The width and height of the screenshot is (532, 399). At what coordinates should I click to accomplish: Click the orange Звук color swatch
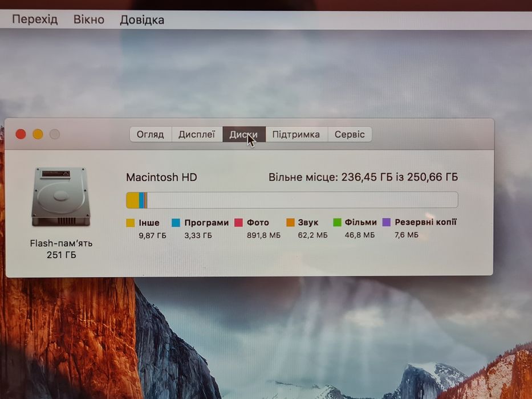(290, 222)
